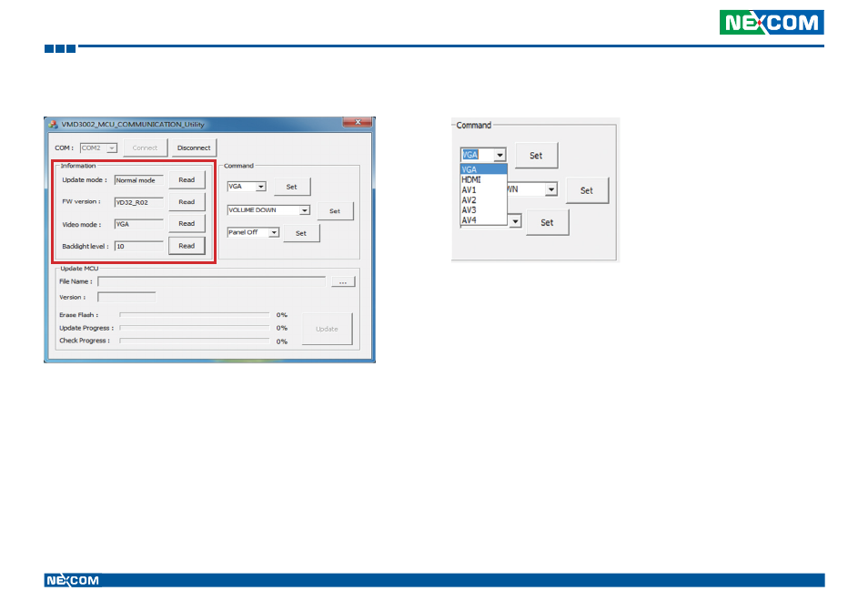Click dropdown arrow of enlarged VGA combo box
Image resolution: width=868 pixels, height=611 pixels.
point(500,155)
